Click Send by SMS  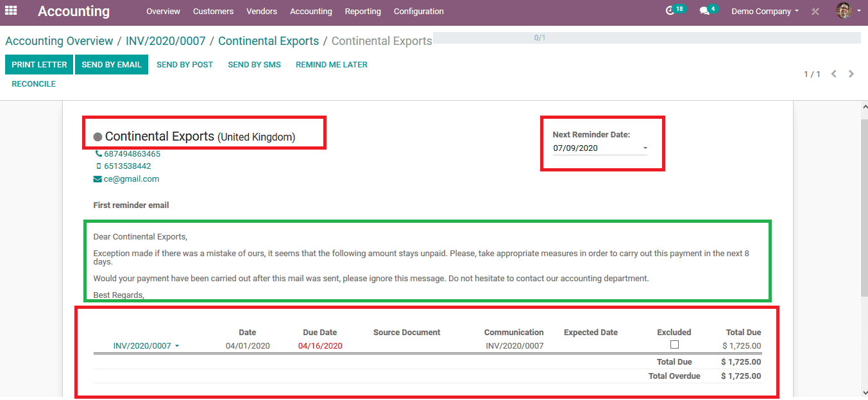(x=255, y=65)
